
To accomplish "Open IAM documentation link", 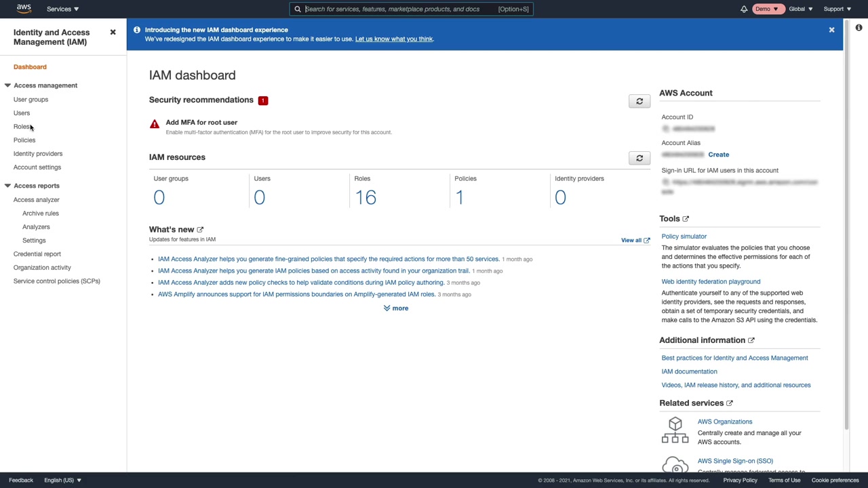I will (690, 371).
